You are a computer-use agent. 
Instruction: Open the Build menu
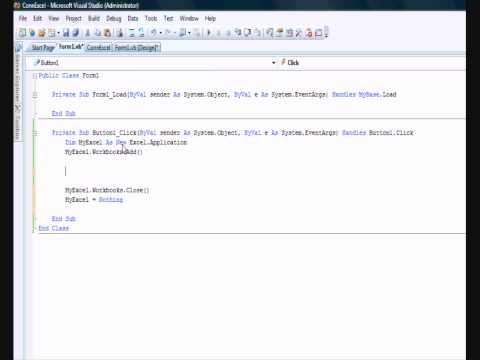[x=94, y=19]
